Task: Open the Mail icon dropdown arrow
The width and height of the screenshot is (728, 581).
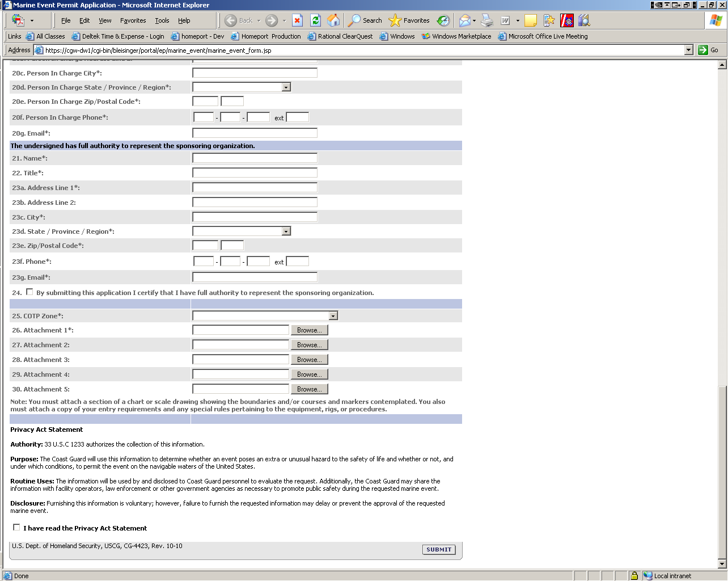Action: 474,20
